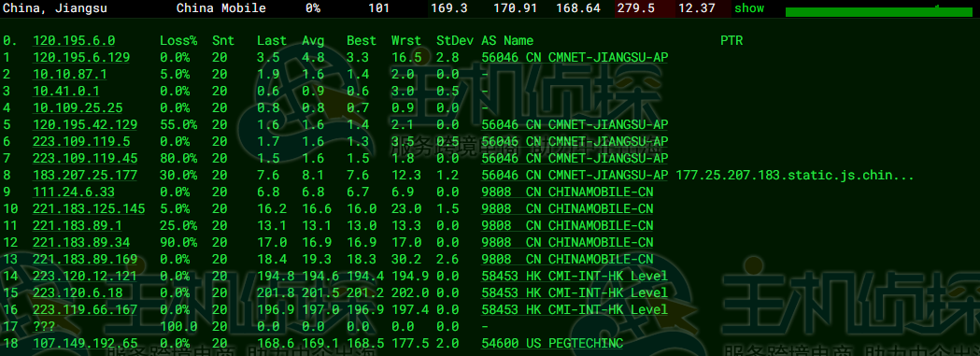Select the 'China Mobile' ISP text

pos(220,8)
